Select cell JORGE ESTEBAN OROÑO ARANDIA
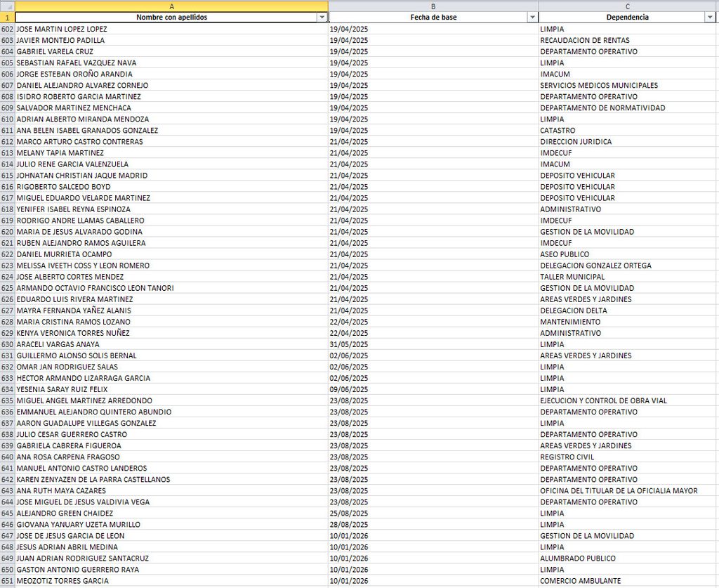Image resolution: width=719 pixels, height=588 pixels. click(171, 74)
